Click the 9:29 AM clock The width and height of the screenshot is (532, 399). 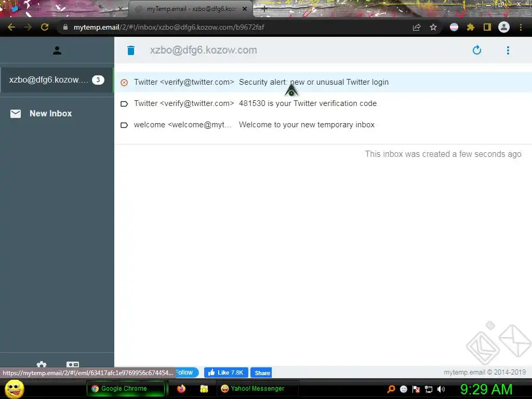click(486, 389)
